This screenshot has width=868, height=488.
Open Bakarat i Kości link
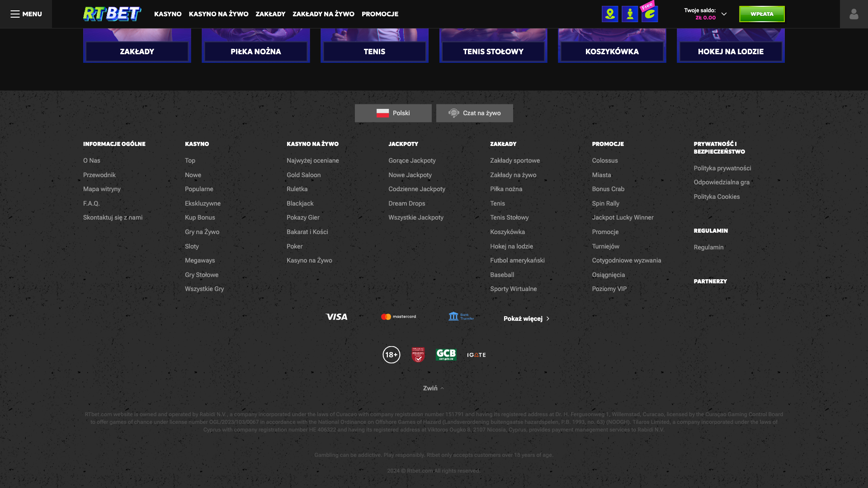click(307, 232)
